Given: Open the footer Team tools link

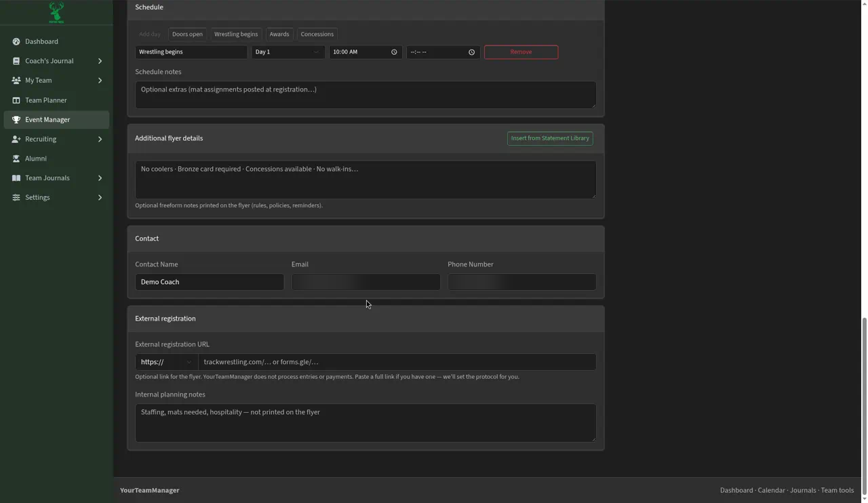Looking at the screenshot, I should click(x=837, y=490).
